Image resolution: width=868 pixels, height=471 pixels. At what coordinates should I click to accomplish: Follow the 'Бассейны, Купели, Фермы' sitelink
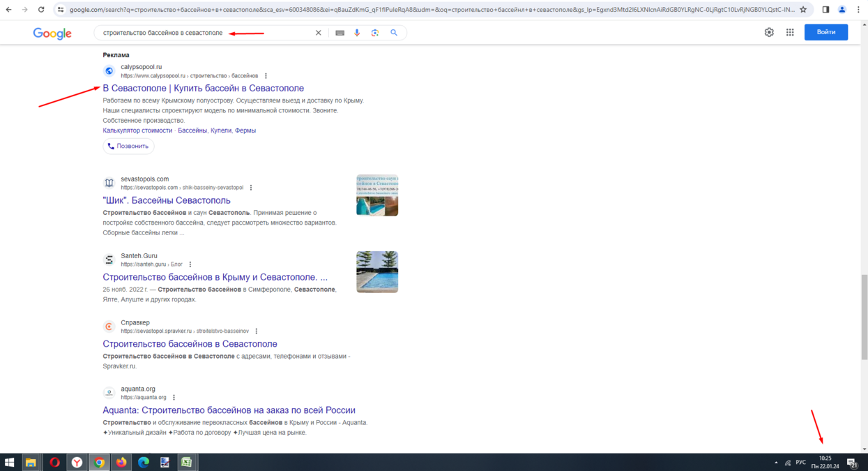click(x=217, y=130)
